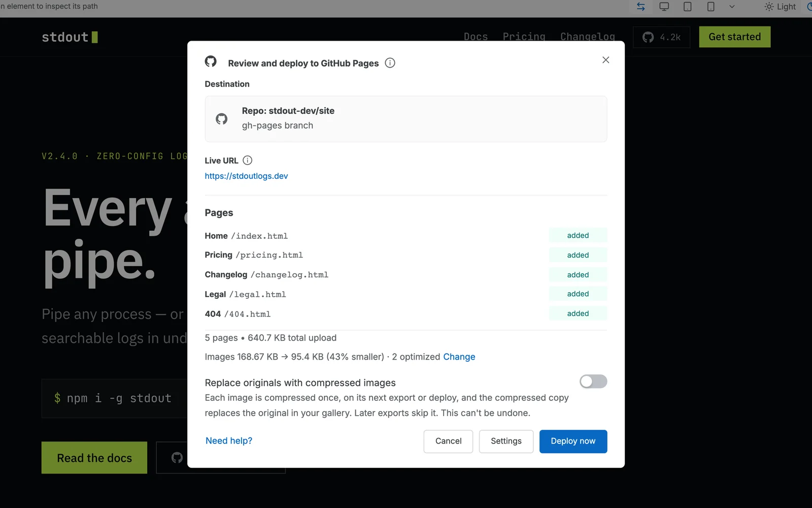Click the 'gh-pages branch' text

pyautogui.click(x=278, y=125)
